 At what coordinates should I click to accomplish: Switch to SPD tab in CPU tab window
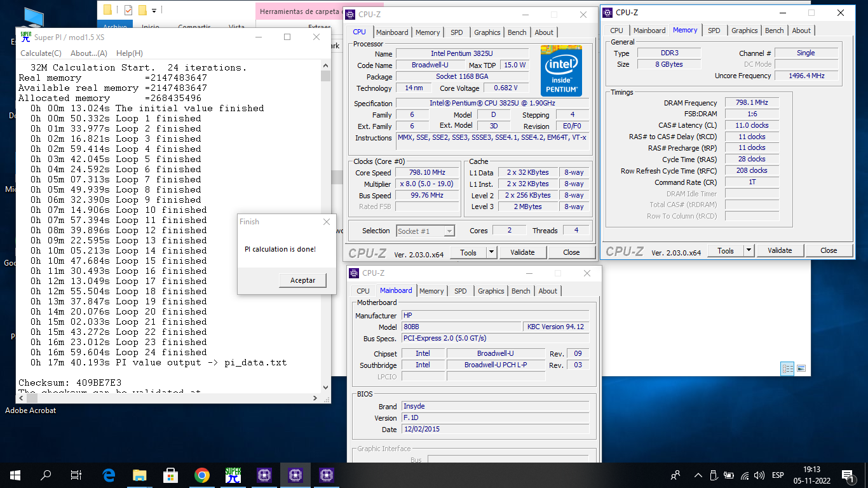457,32
